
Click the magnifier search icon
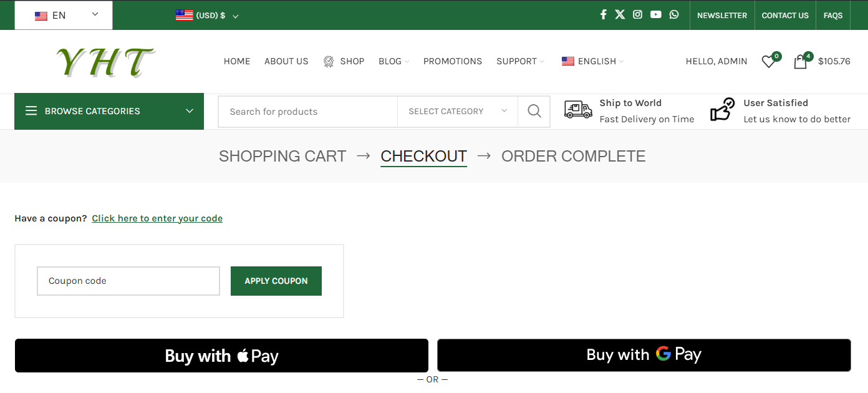pyautogui.click(x=534, y=111)
